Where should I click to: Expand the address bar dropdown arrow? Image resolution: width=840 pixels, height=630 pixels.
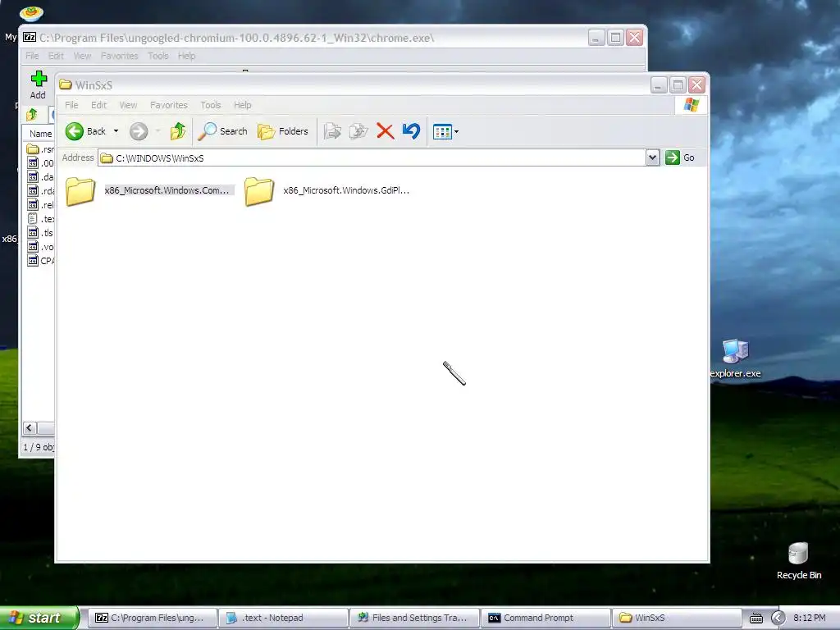point(652,158)
